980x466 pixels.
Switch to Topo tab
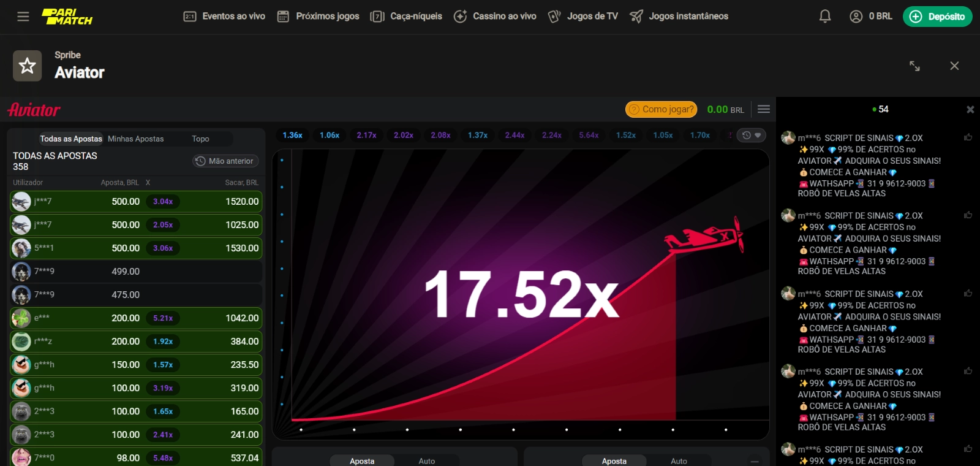tap(200, 139)
